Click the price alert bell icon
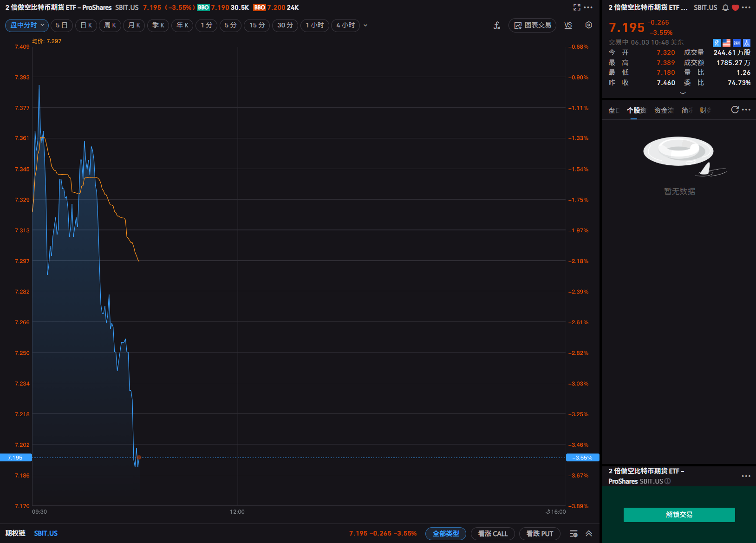This screenshot has height=543, width=756. [x=725, y=7]
